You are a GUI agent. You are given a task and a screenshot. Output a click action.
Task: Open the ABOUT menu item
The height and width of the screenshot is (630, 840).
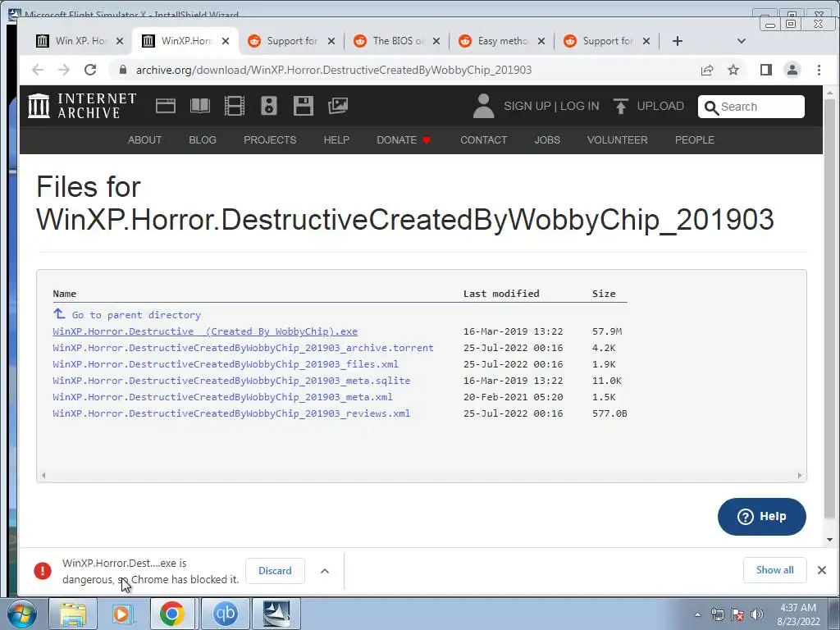[144, 139]
